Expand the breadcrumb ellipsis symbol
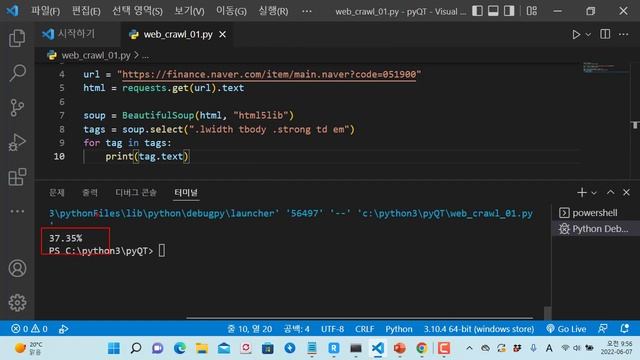This screenshot has height=360, width=640. coord(145,55)
